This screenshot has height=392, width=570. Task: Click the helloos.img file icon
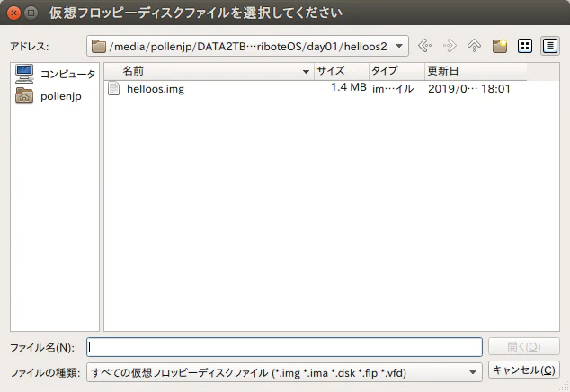(114, 88)
